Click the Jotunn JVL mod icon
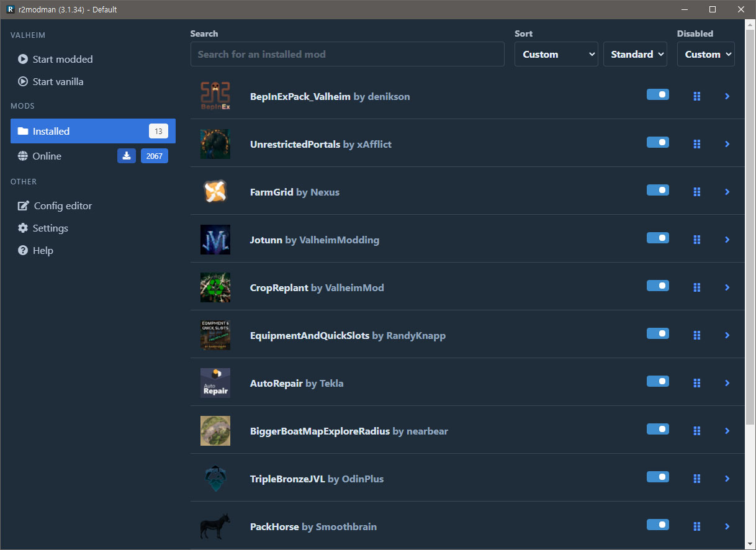 pos(215,240)
